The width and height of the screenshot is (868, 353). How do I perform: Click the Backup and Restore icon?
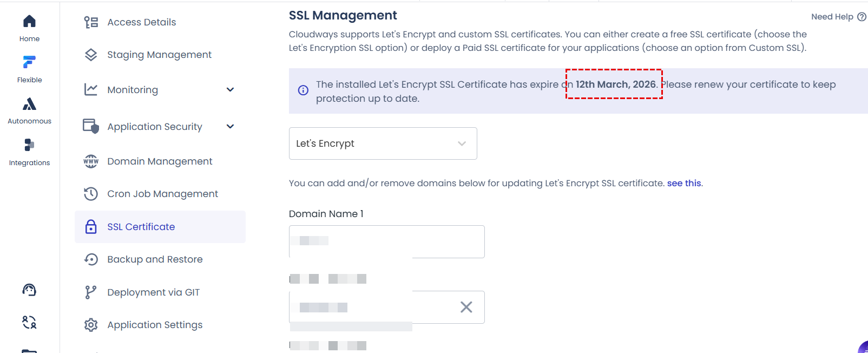click(x=91, y=259)
